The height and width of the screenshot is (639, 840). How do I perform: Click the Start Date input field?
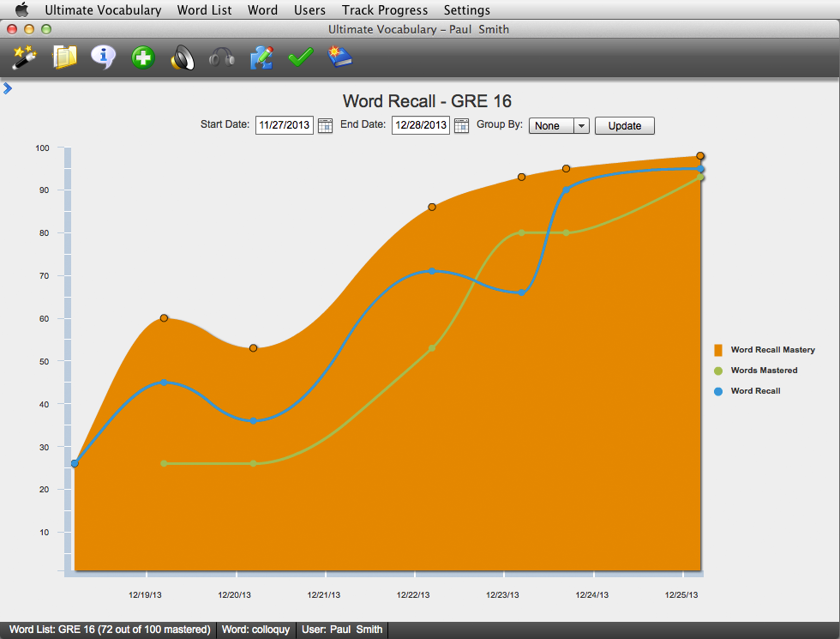point(285,125)
